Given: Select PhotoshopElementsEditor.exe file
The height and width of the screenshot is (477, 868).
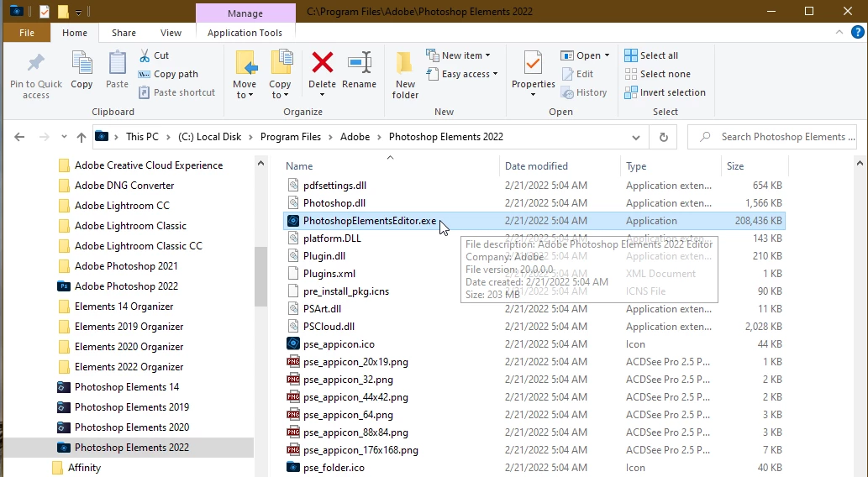Looking at the screenshot, I should pyautogui.click(x=534, y=221).
